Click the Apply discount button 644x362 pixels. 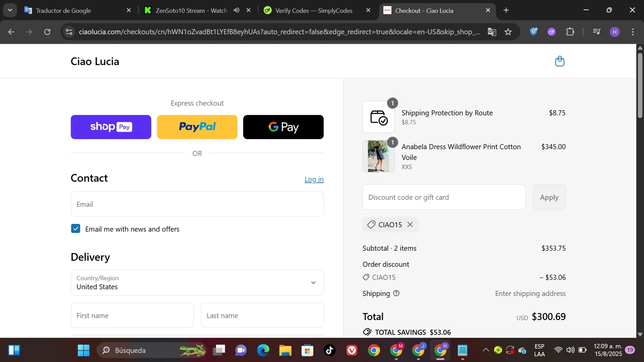(x=549, y=197)
